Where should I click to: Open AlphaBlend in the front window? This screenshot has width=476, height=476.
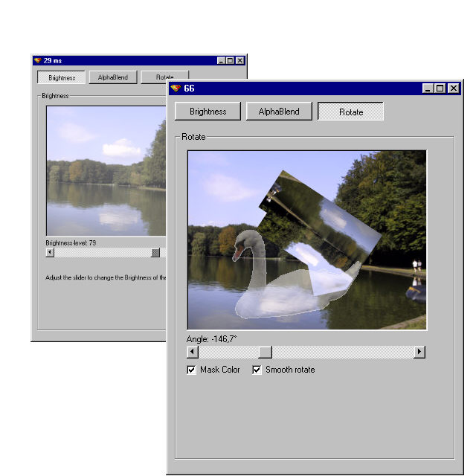point(279,112)
